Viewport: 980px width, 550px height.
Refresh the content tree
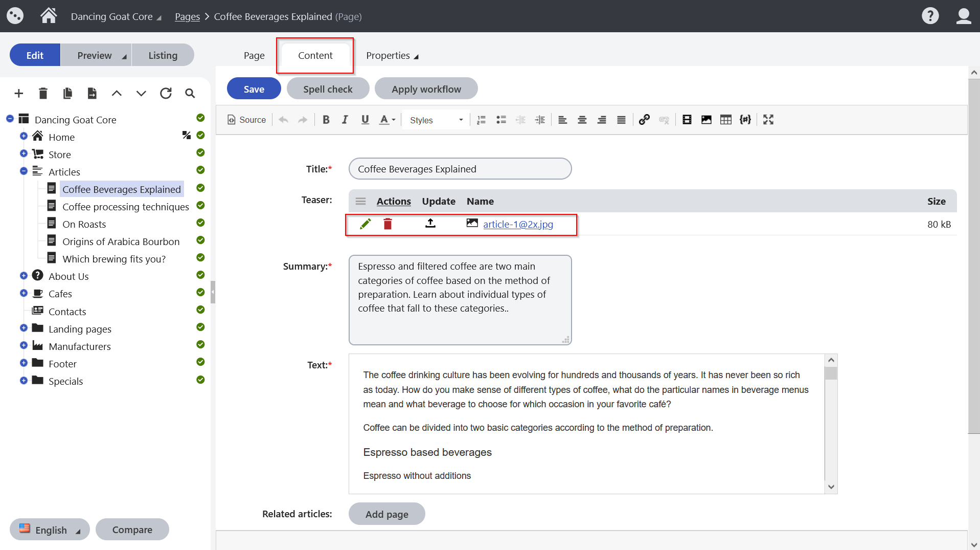click(165, 93)
